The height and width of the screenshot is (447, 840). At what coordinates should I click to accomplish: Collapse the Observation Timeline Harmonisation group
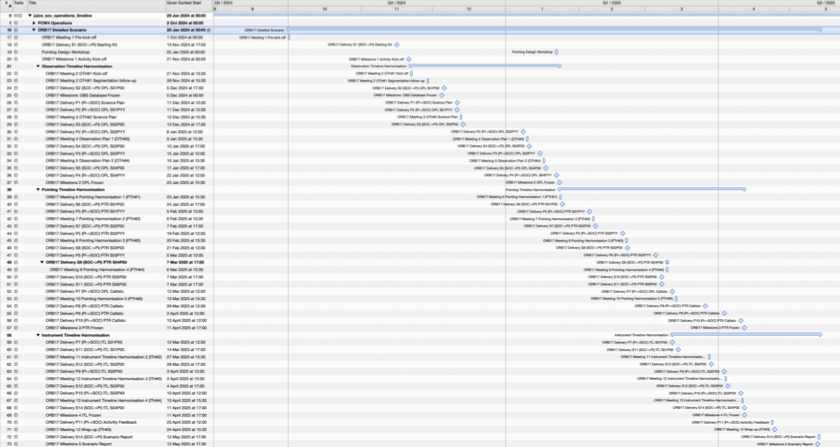pos(39,66)
